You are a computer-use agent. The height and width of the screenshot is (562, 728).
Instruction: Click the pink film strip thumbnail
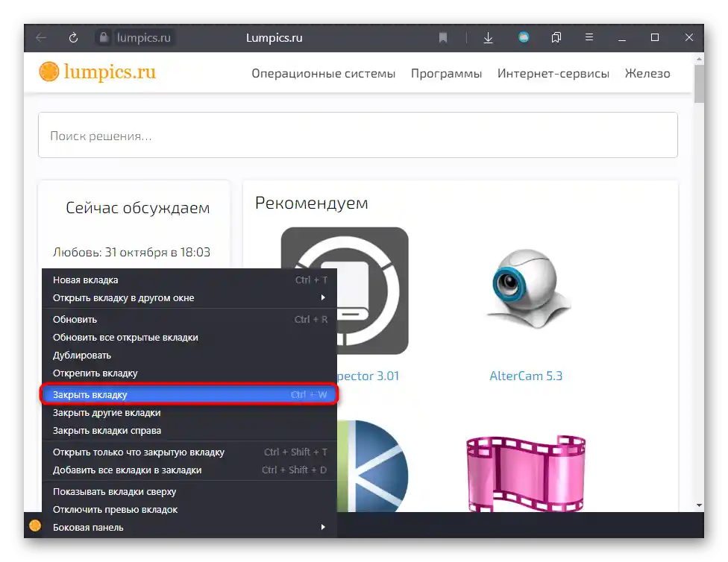click(x=526, y=474)
